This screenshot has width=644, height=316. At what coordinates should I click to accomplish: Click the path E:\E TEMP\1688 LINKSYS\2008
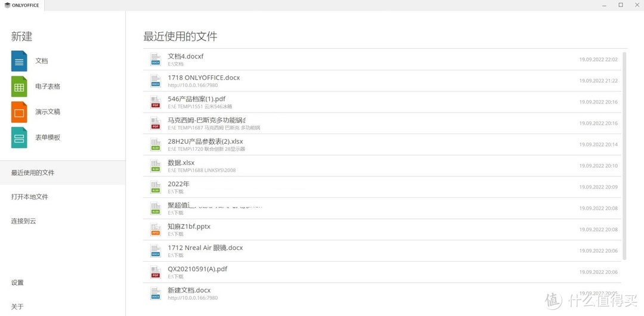tap(202, 170)
